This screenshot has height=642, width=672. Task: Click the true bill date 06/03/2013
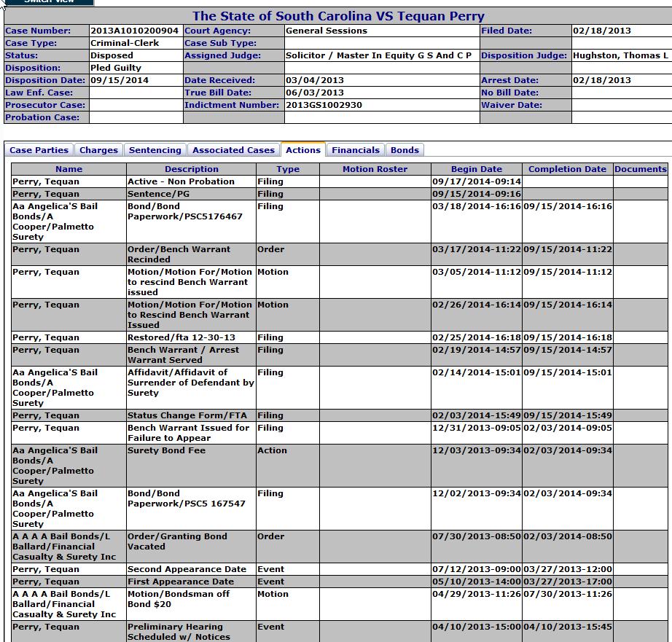click(x=315, y=93)
